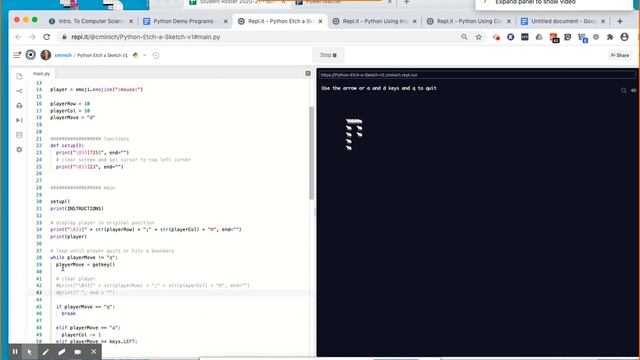This screenshot has height=360, width=640.
Task: Open the Files panel in sidebar
Action: (19, 76)
